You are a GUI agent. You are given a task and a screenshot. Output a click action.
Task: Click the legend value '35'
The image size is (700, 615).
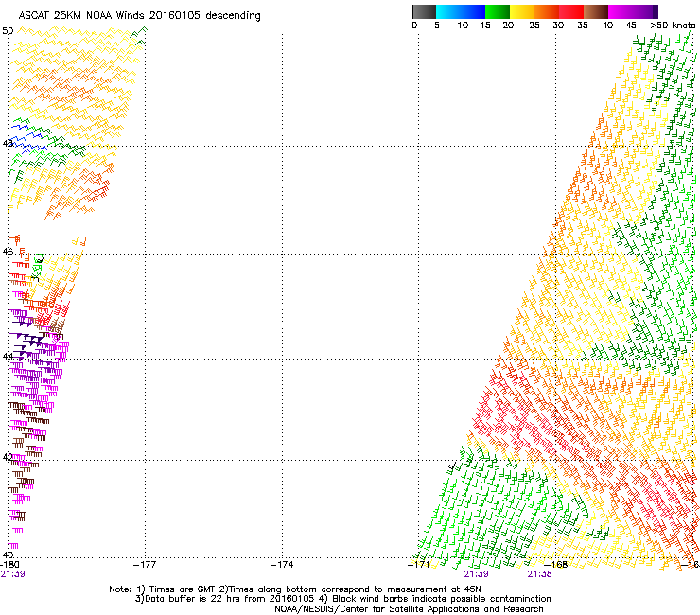tap(583, 26)
